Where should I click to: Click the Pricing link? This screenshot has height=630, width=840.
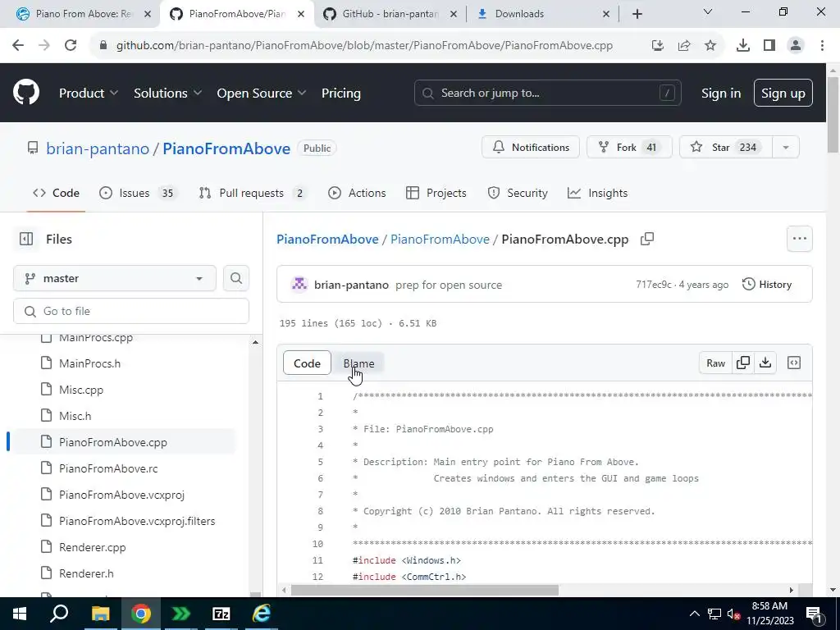pyautogui.click(x=340, y=93)
